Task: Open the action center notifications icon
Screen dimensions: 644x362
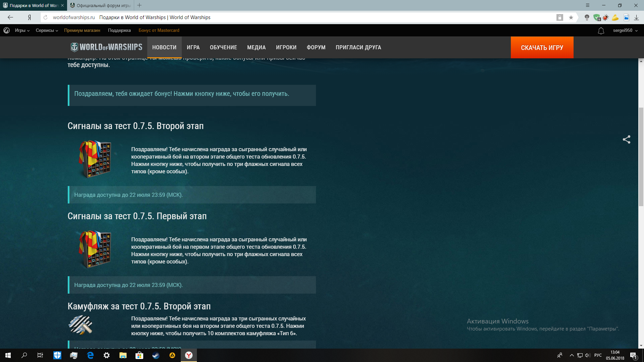Action: pos(633,355)
